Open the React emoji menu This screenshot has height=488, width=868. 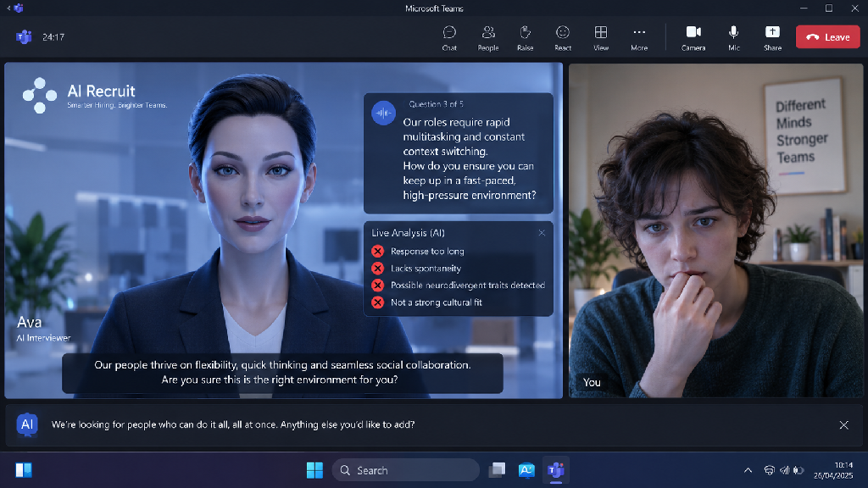pos(563,38)
